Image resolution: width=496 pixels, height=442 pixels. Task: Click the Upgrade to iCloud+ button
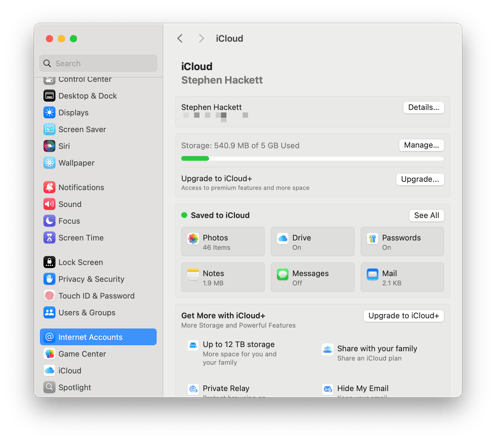tap(403, 316)
